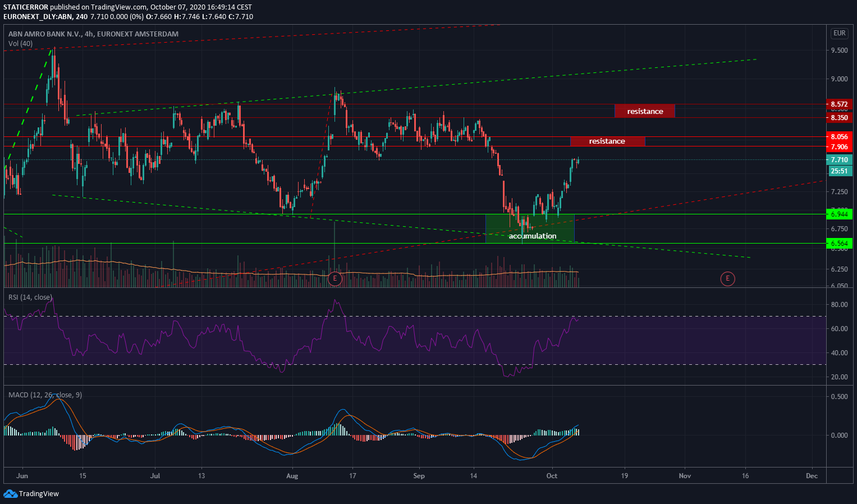Select the upper resistance box labeled 8.572

point(644,111)
